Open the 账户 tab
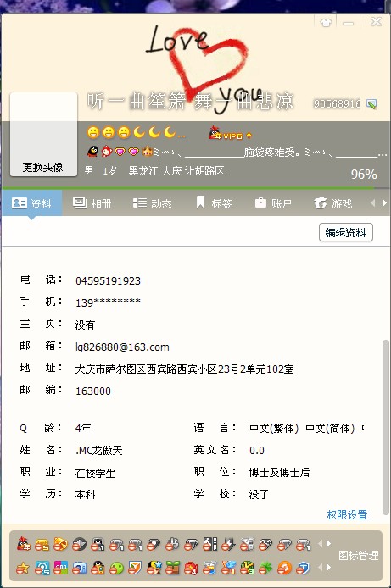This screenshot has width=391, height=588. click(273, 203)
